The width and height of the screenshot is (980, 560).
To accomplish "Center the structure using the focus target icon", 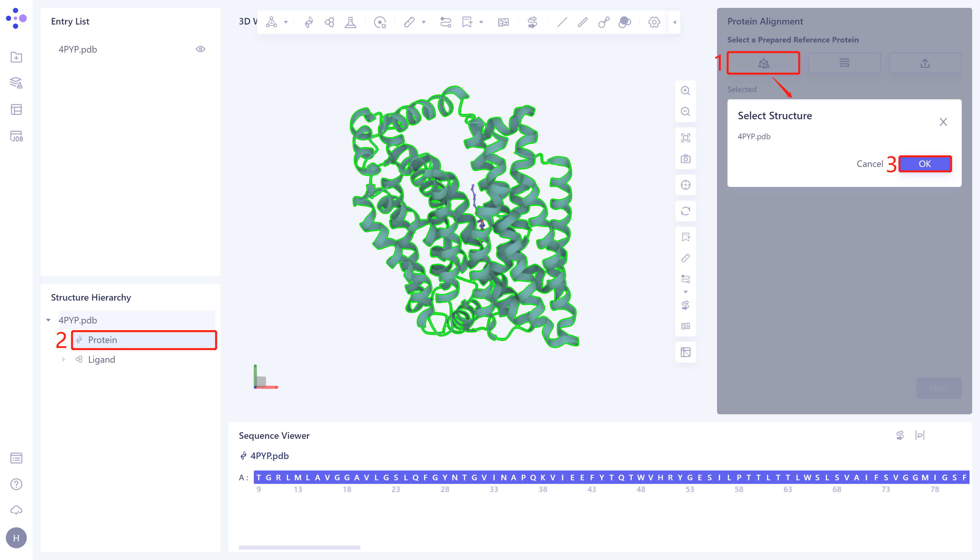I will coord(686,185).
